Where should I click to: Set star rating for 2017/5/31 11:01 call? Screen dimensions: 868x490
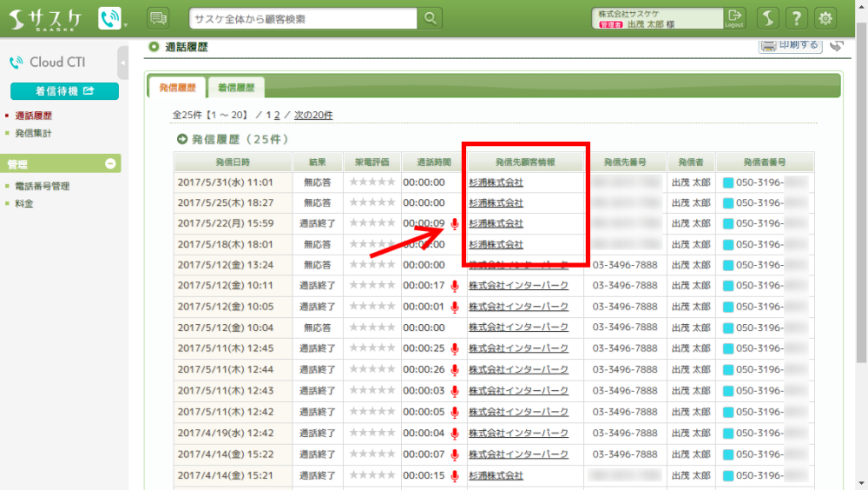click(372, 182)
